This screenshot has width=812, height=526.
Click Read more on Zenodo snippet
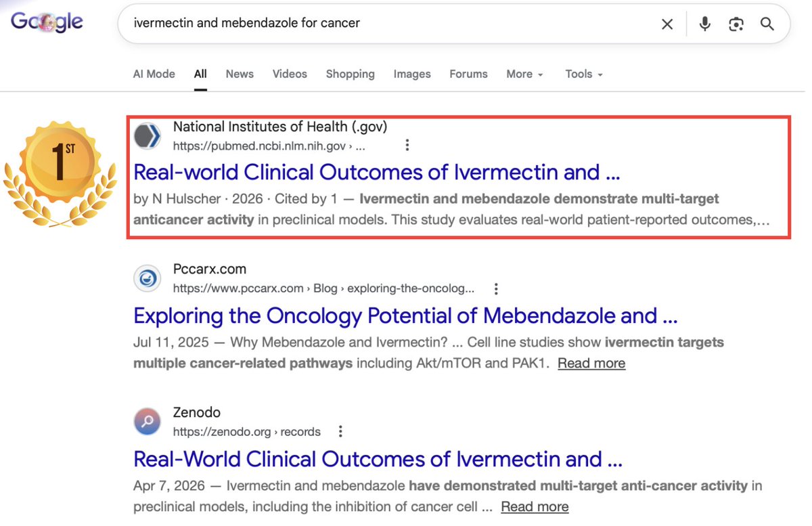pos(535,507)
